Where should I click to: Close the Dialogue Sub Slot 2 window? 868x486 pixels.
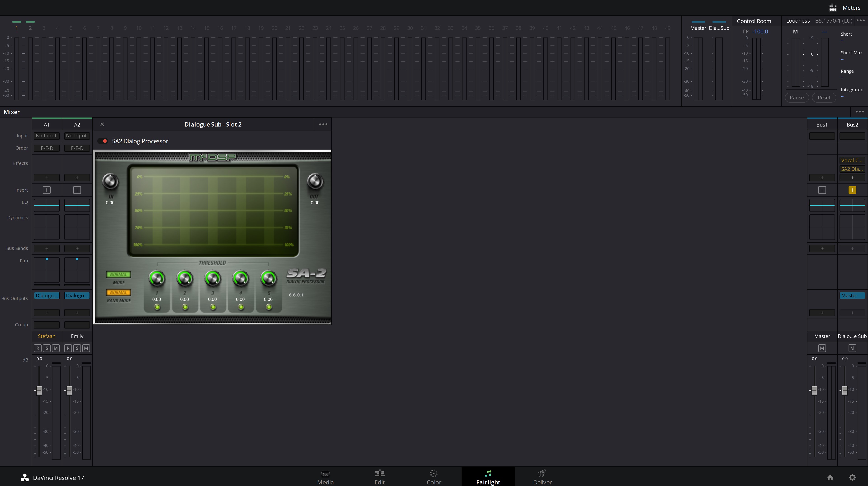point(102,124)
